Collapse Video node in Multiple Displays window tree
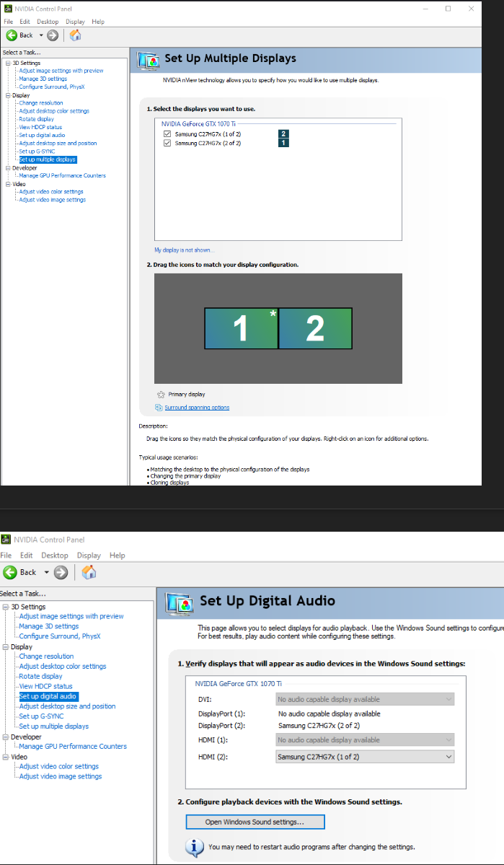Image resolution: width=504 pixels, height=865 pixels. pyautogui.click(x=8, y=184)
